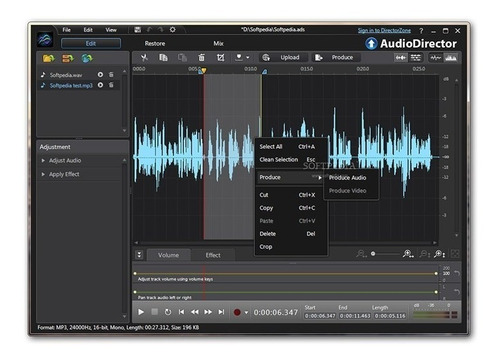Screen dimensions: 500x361
Task: Switch to the Effect tab
Action: [x=213, y=255]
